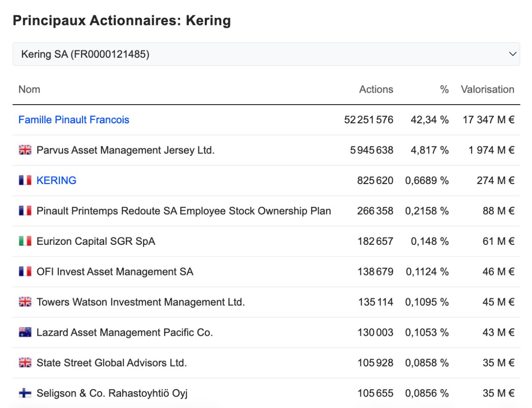Click French flag beside OFI Invest
Image resolution: width=532 pixels, height=408 pixels.
[25, 272]
